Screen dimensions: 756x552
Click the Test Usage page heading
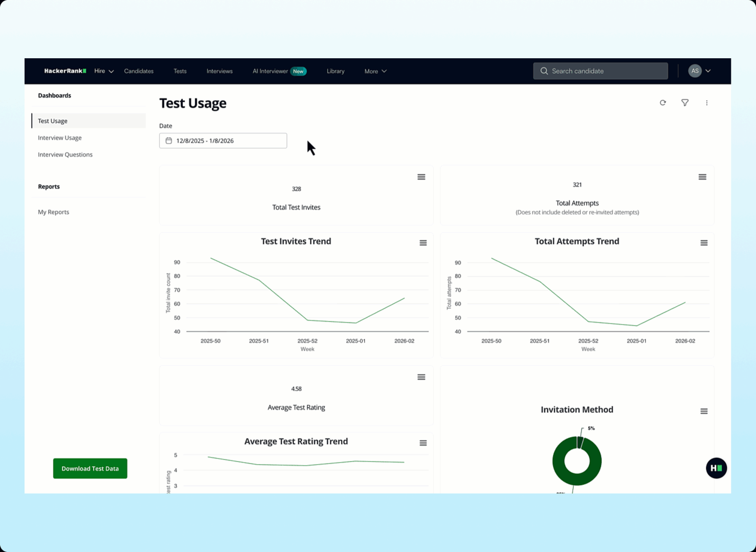[193, 103]
